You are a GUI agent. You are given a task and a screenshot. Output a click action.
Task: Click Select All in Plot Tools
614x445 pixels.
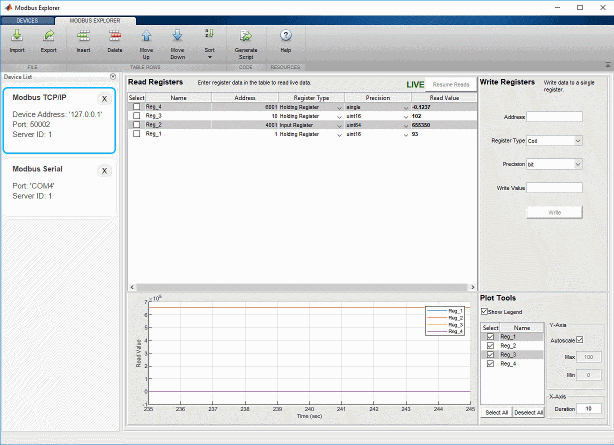(496, 412)
